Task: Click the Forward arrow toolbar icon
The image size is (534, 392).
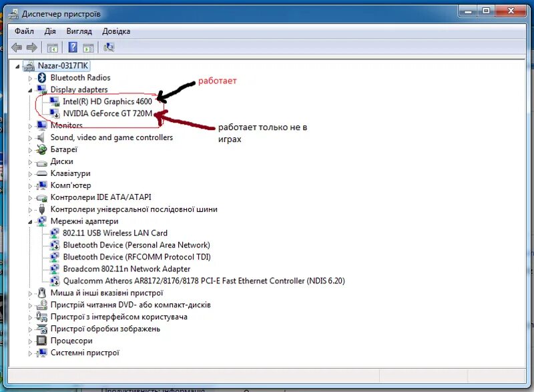Action: pos(31,47)
